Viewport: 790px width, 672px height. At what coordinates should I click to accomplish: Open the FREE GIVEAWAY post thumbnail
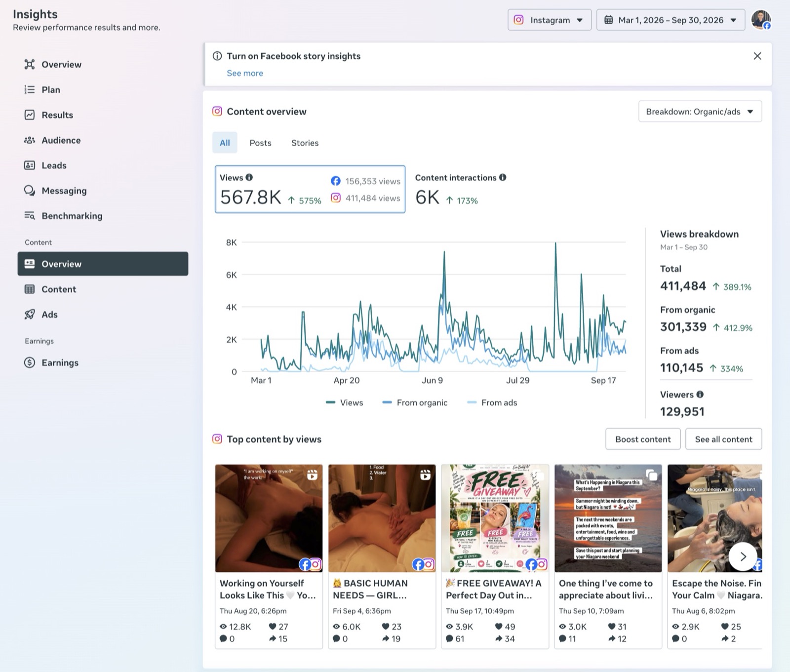pyautogui.click(x=495, y=518)
